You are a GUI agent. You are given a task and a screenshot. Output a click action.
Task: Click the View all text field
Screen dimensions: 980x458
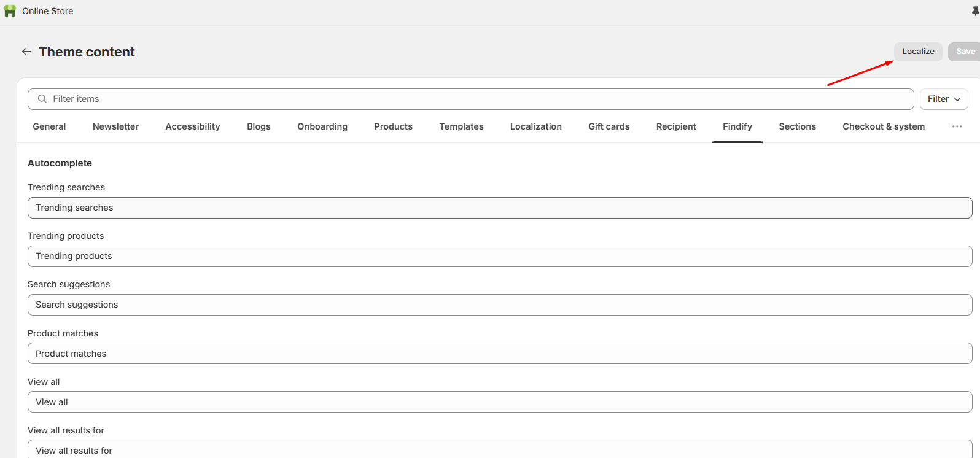coord(500,402)
